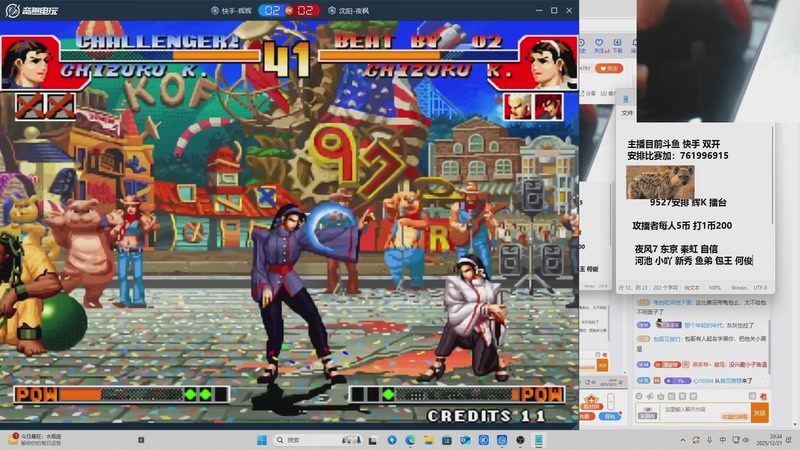Click the text line 安排比赛加: 761996915

click(678, 156)
